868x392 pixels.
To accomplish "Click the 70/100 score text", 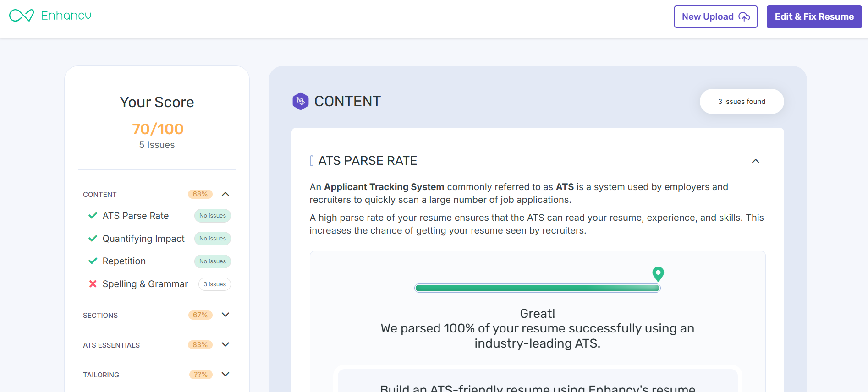I will (158, 129).
